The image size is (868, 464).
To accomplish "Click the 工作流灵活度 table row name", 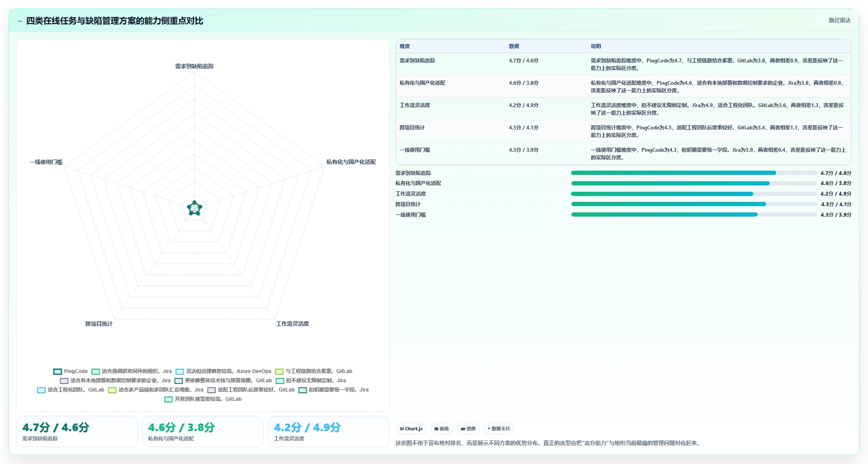I will click(415, 105).
